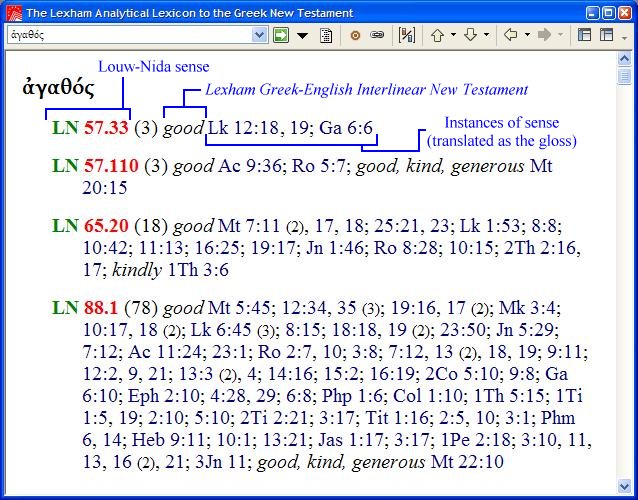Image resolution: width=638 pixels, height=500 pixels.
Task: Click the Lexham app icon in the title bar
Action: (14, 13)
